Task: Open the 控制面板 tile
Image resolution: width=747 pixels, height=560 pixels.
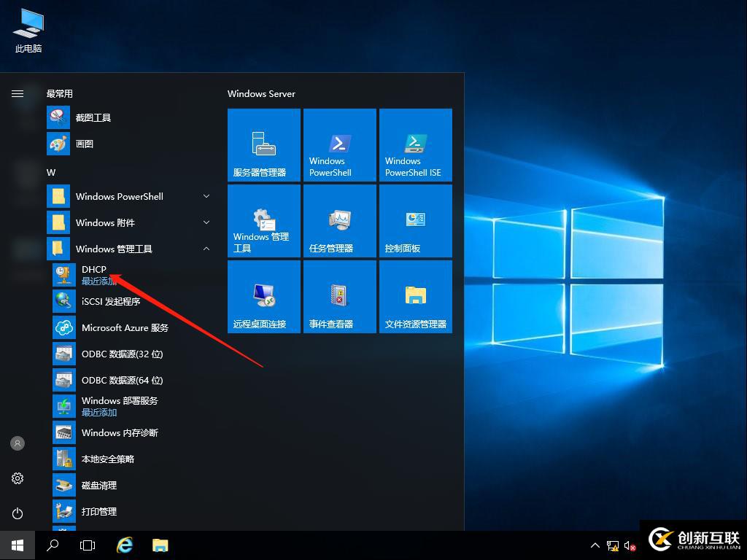Action: tap(416, 221)
